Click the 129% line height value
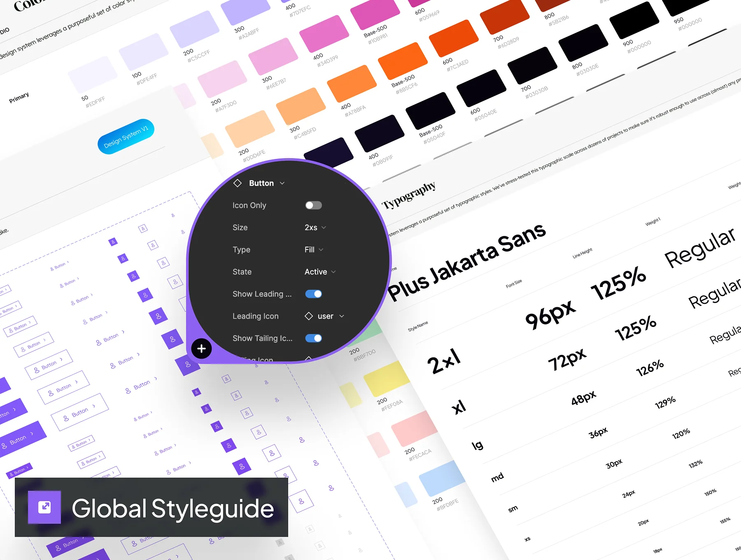The image size is (741, 560). (x=665, y=402)
